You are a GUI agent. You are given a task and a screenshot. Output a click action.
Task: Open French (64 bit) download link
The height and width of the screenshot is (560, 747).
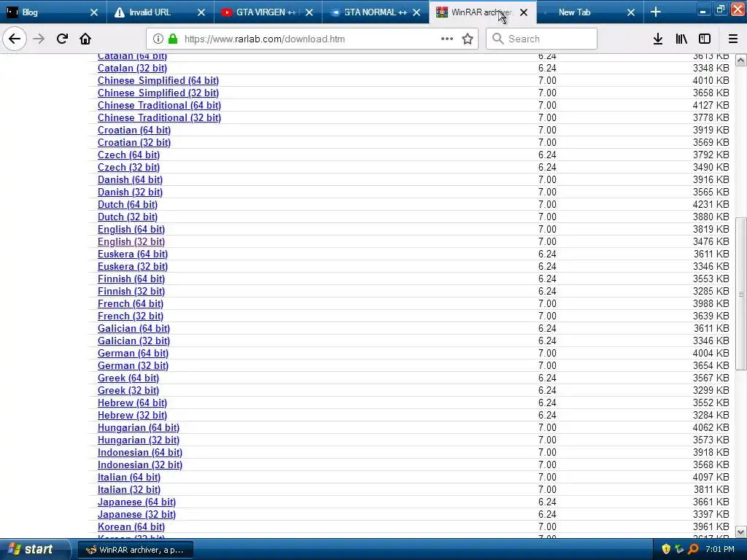point(131,303)
